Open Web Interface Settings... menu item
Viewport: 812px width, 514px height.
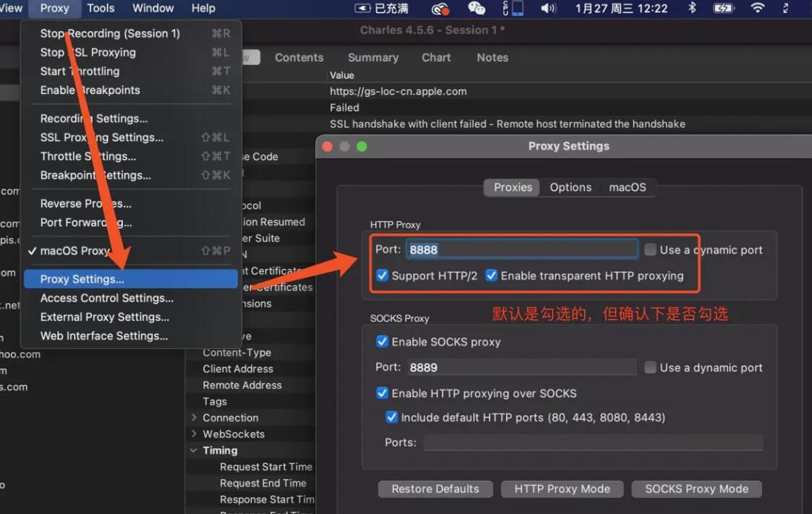(x=130, y=336)
